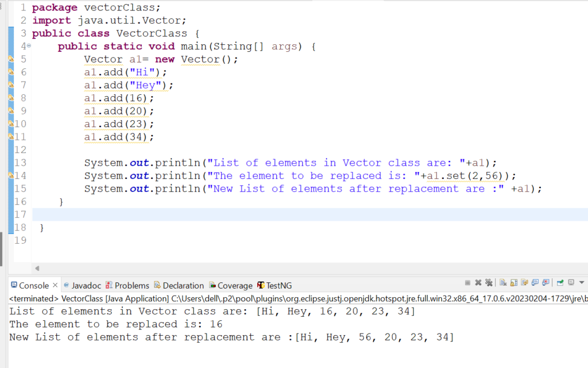Viewport: 588px width, 368px height.
Task: Click console output line 'The element to be replaced is: 16'
Action: (x=116, y=324)
